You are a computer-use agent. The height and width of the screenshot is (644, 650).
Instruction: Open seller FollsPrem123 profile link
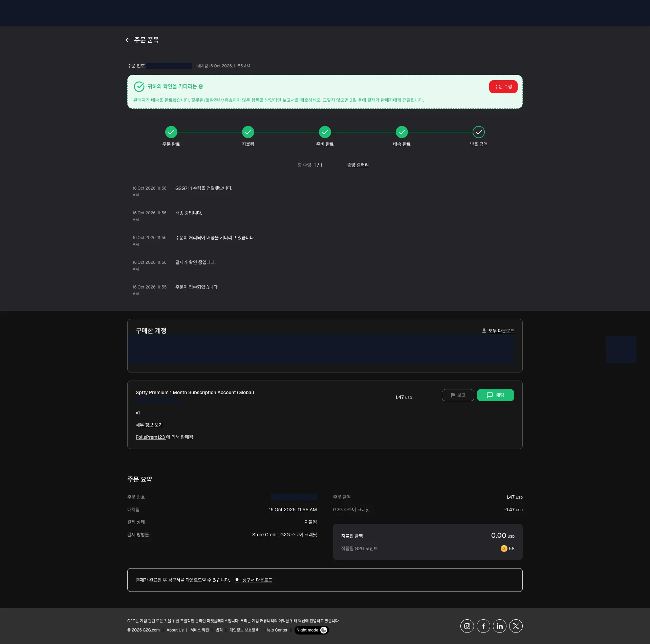pos(150,437)
